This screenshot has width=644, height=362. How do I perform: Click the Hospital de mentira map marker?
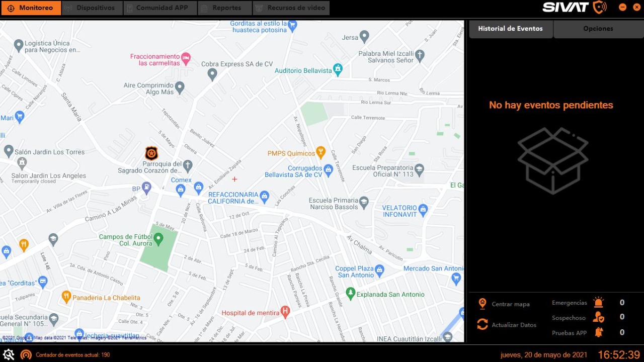pyautogui.click(x=285, y=312)
